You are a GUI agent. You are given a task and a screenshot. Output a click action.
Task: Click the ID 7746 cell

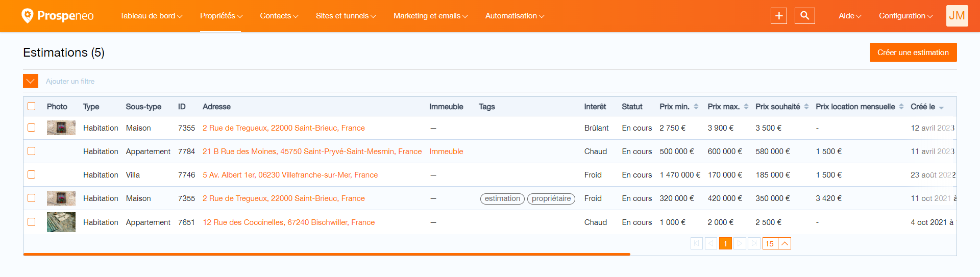(x=186, y=175)
